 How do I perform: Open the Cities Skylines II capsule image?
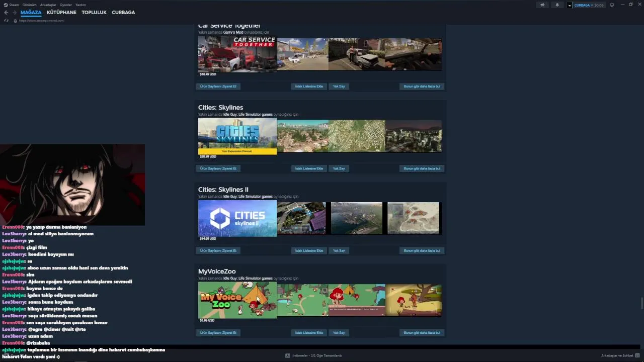pos(237,218)
